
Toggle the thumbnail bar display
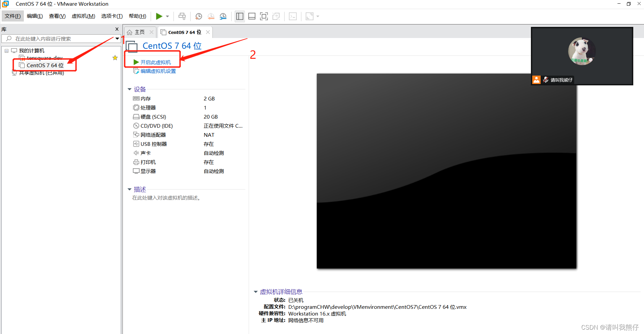(x=251, y=16)
